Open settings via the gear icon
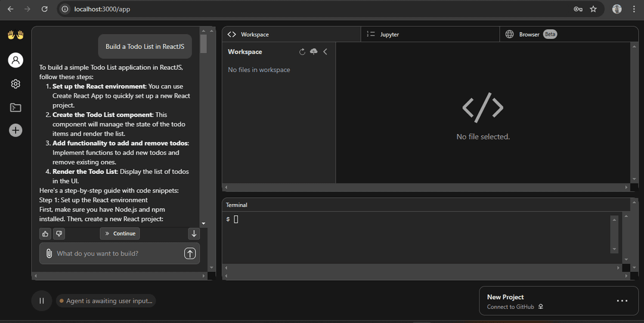644x323 pixels. coord(16,83)
